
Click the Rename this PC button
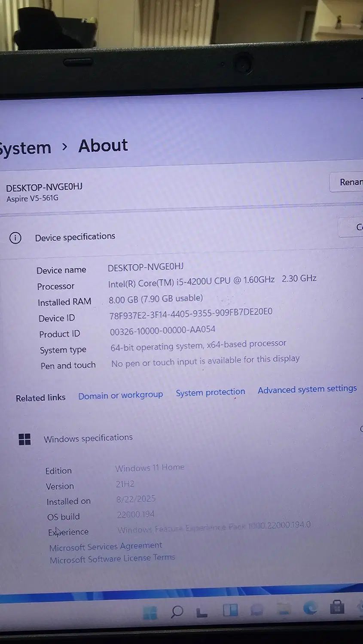(x=347, y=182)
